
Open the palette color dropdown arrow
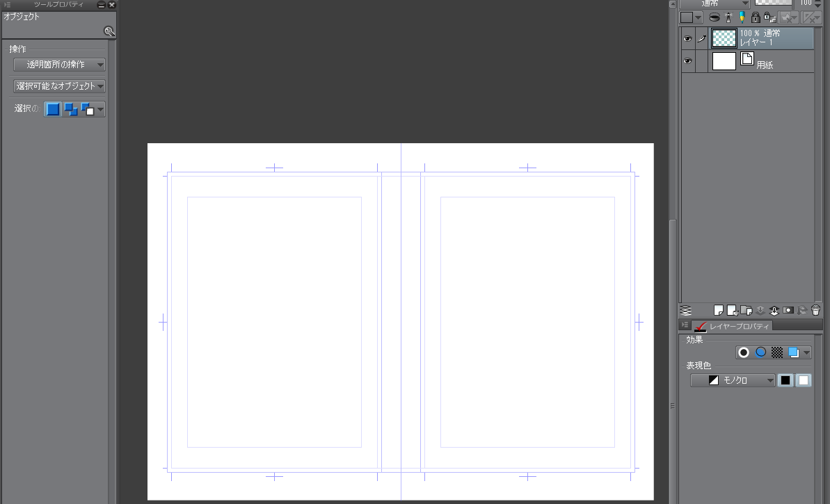699,17
